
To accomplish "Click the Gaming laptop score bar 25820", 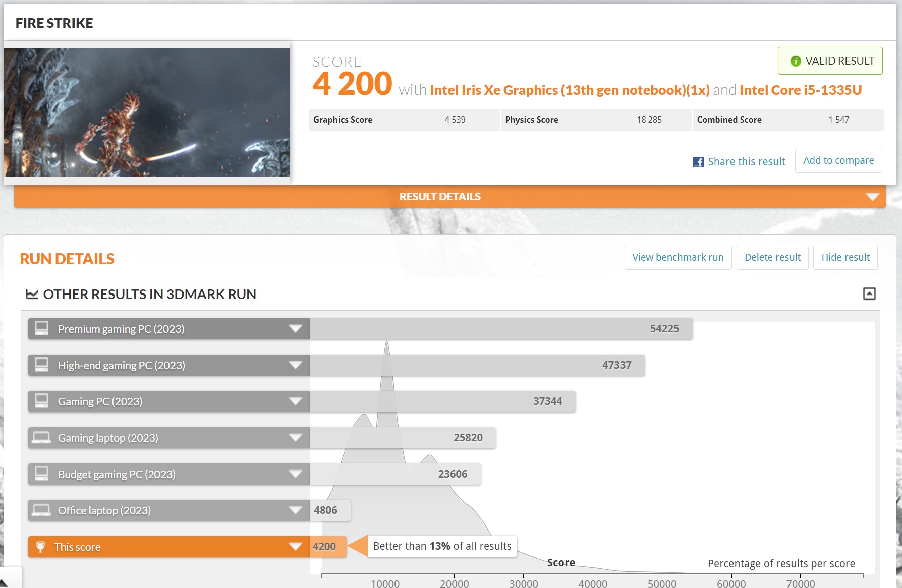I will click(x=403, y=438).
